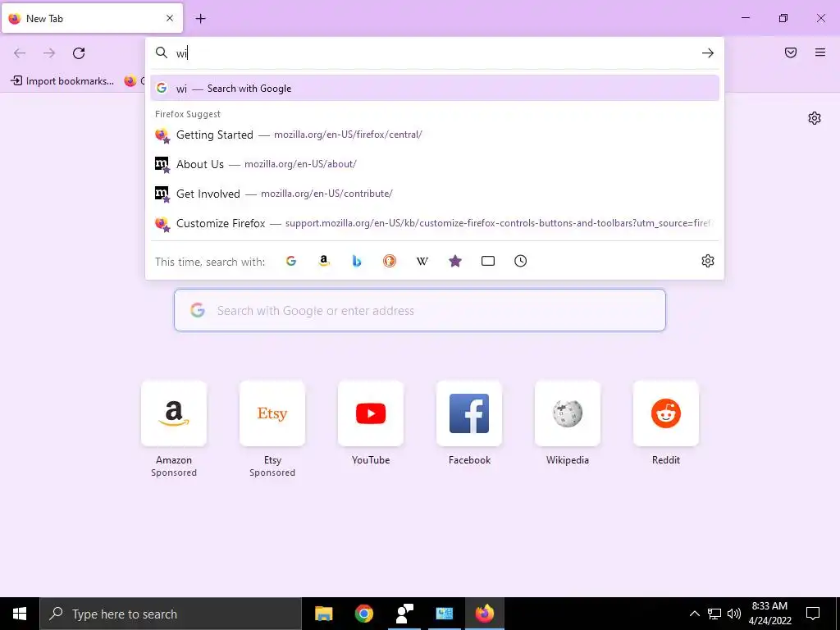The width and height of the screenshot is (840, 630).
Task: Open Google Chrome from taskbar
Action: [x=363, y=614]
